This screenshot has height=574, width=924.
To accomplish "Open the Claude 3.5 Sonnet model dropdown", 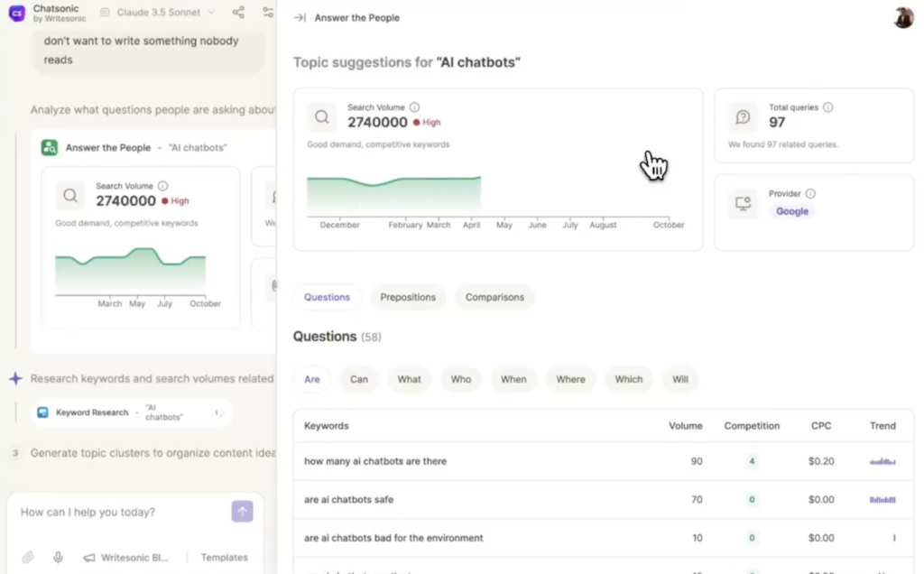I will (157, 13).
